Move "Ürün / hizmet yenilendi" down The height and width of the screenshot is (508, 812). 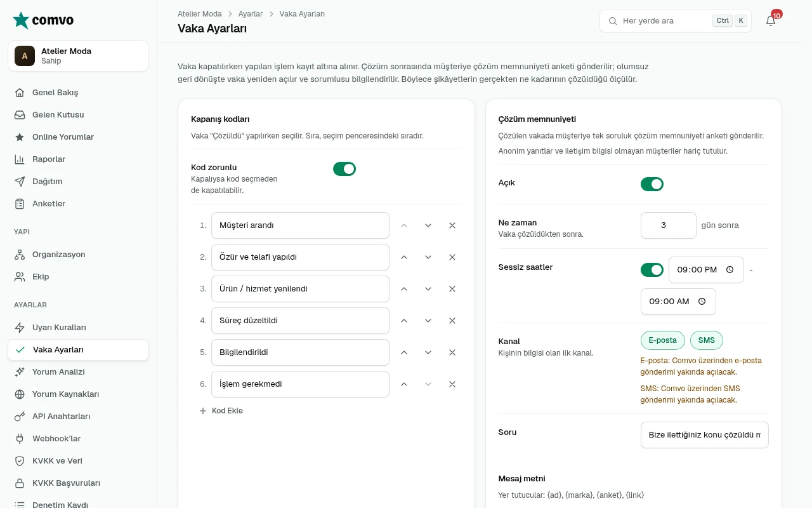428,289
